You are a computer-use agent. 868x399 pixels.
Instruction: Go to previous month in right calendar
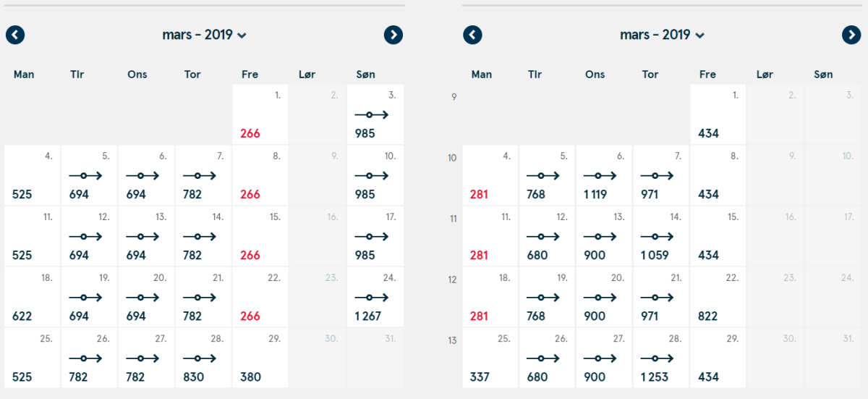472,35
